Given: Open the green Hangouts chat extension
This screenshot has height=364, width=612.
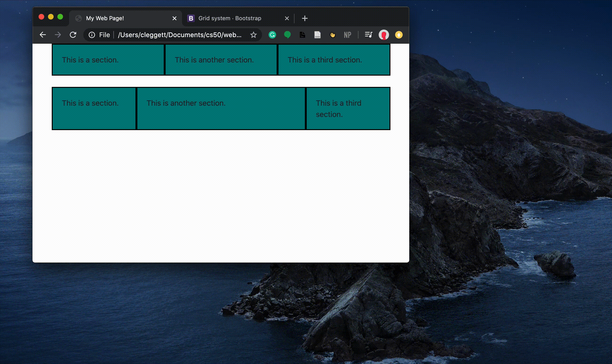Looking at the screenshot, I should click(x=287, y=35).
